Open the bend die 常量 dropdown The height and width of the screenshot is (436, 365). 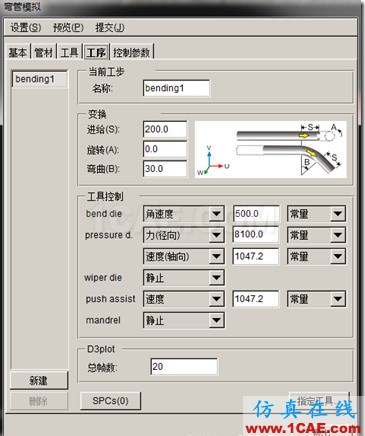(x=316, y=214)
